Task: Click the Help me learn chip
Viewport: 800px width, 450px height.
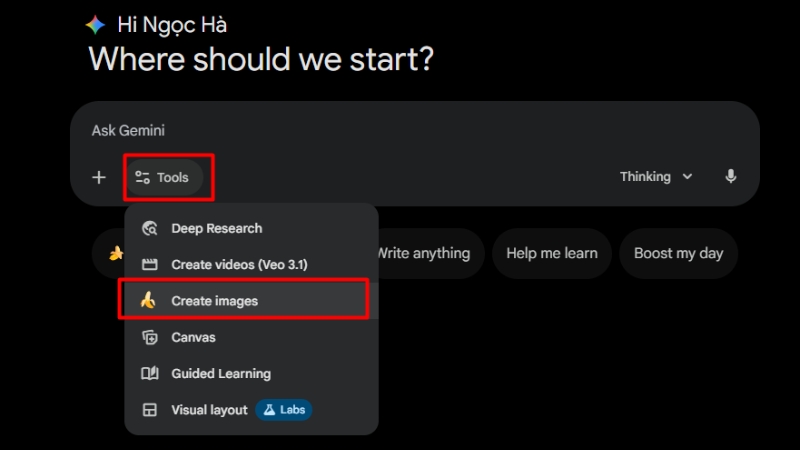Action: 552,253
